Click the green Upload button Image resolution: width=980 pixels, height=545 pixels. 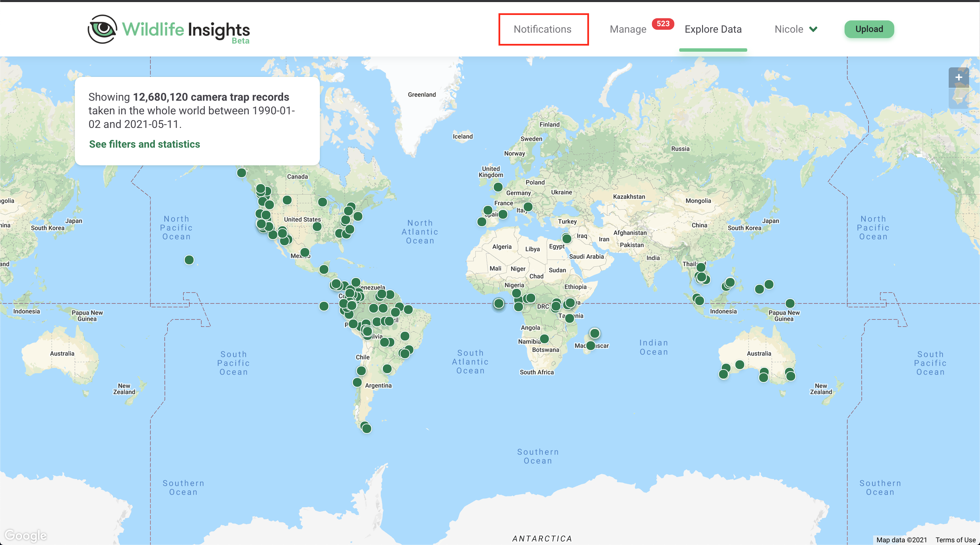point(869,29)
